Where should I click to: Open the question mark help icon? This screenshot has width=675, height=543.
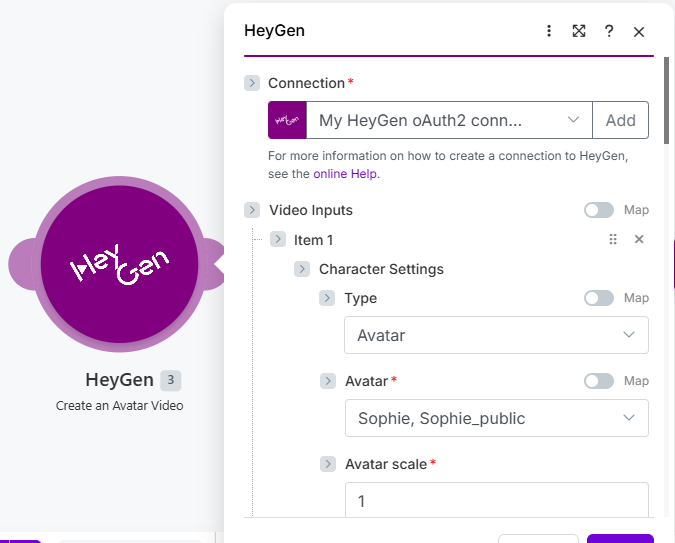pos(609,31)
